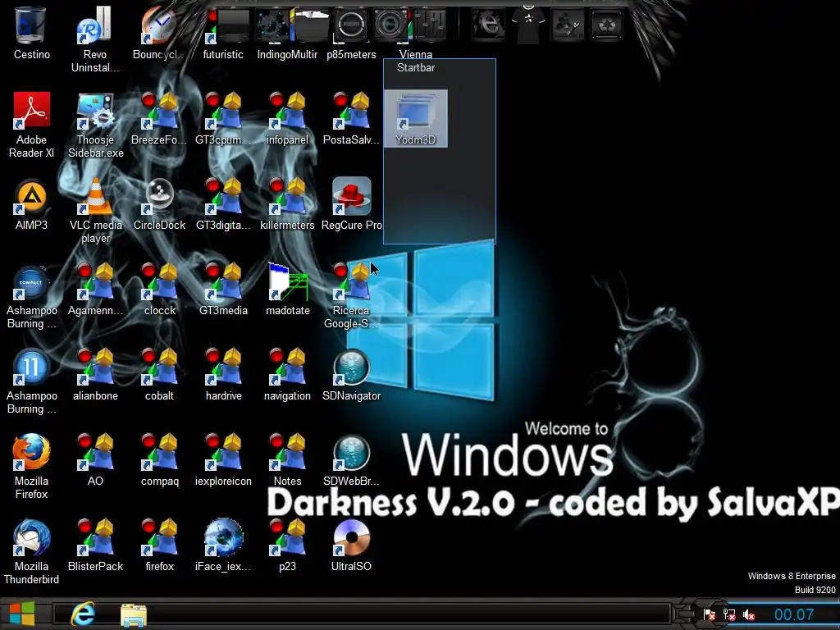The height and width of the screenshot is (630, 840).
Task: Select the GT3media shortcut icon
Action: coord(223,282)
